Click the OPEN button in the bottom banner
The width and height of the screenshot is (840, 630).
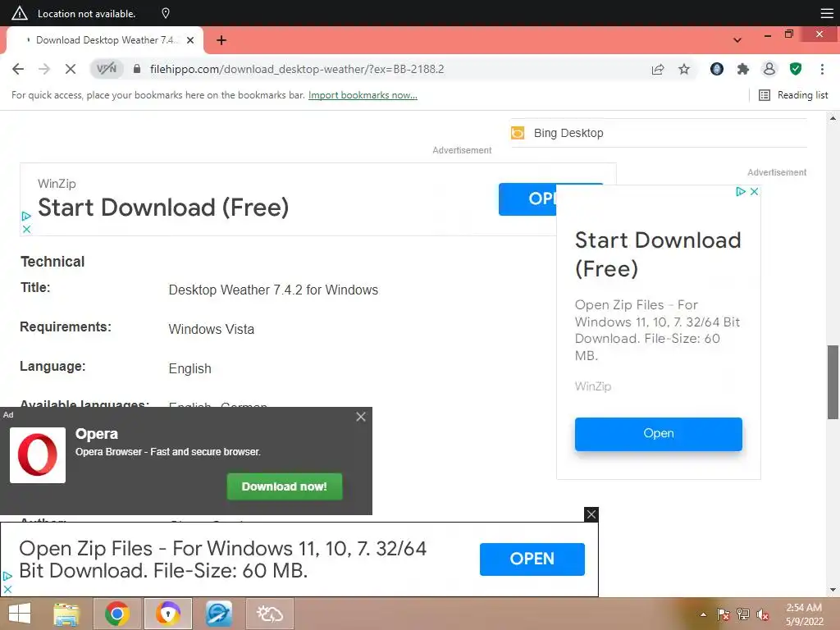point(532,559)
